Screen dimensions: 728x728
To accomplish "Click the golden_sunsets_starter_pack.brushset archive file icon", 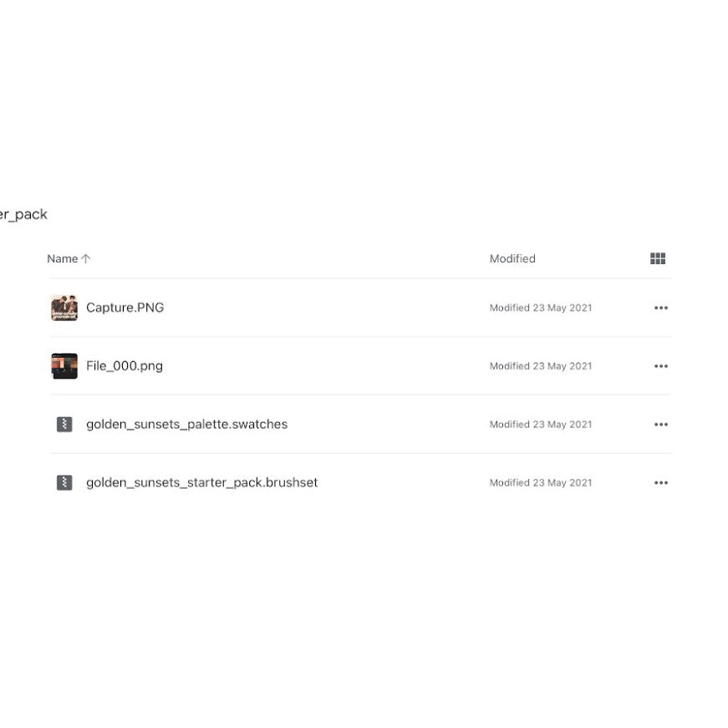I will (64, 482).
